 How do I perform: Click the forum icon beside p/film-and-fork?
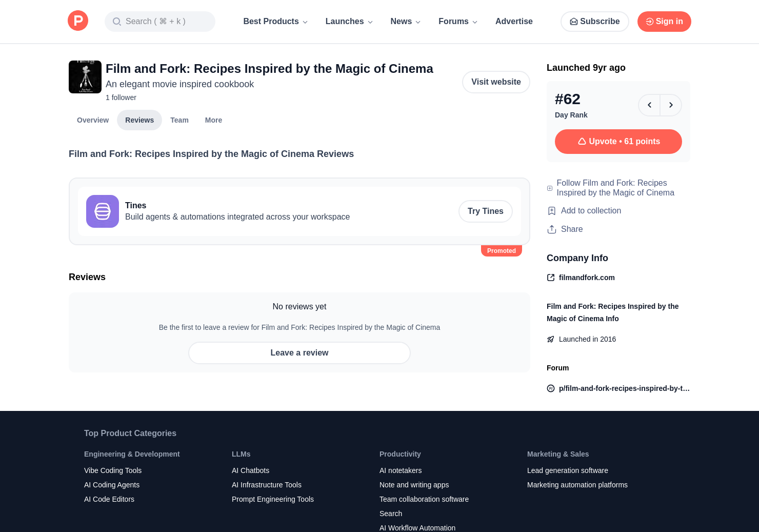tap(551, 388)
